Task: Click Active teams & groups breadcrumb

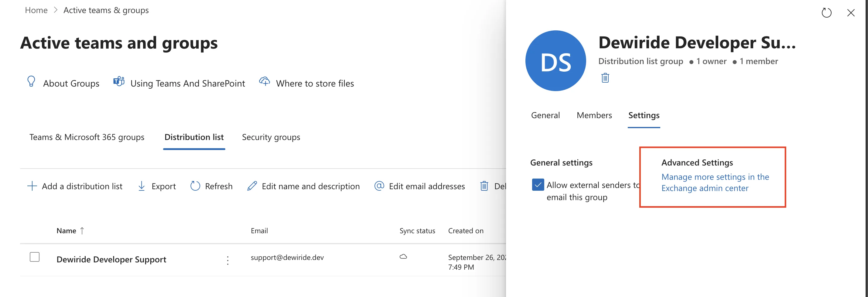Action: pos(106,10)
